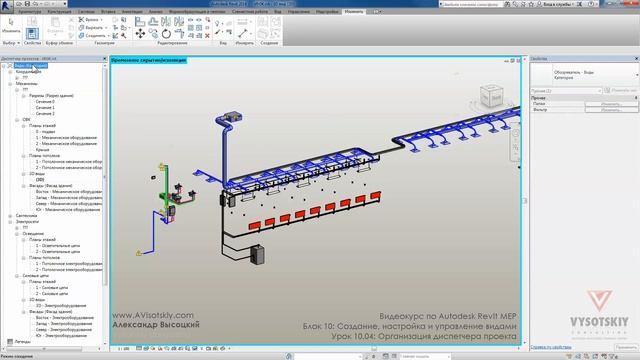Select 3D - Электрооборудование view
The width and height of the screenshot is (640, 360).
pyautogui.click(x=61, y=306)
